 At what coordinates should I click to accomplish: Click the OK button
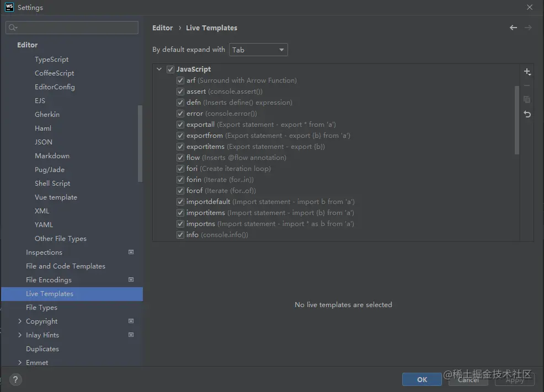pyautogui.click(x=422, y=379)
